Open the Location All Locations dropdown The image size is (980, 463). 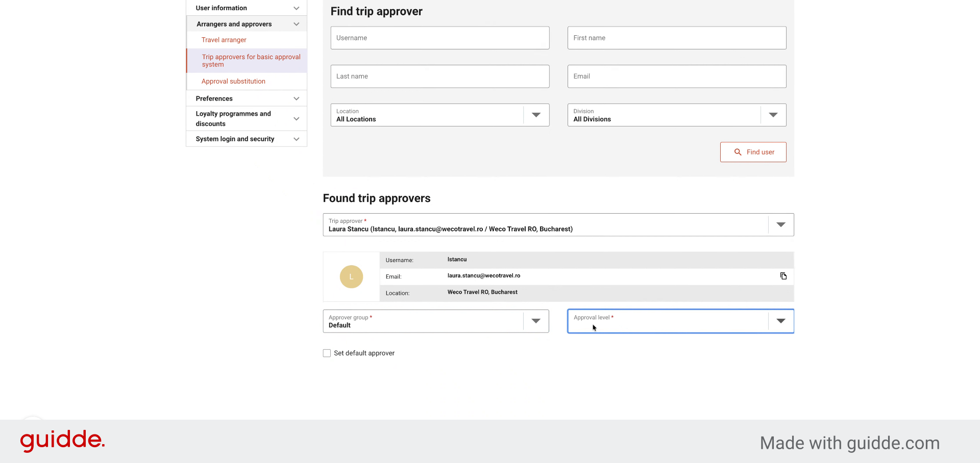[x=440, y=115]
